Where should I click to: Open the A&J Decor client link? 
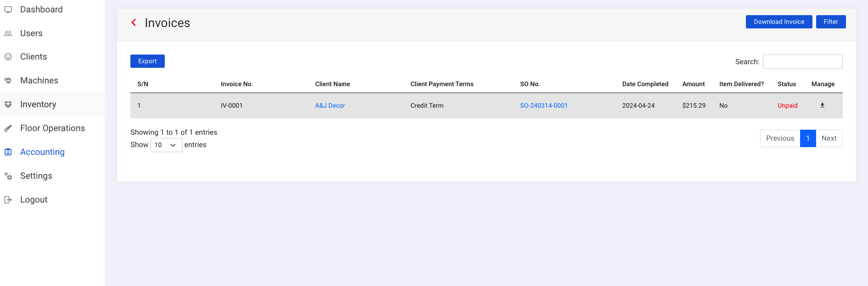pos(330,106)
